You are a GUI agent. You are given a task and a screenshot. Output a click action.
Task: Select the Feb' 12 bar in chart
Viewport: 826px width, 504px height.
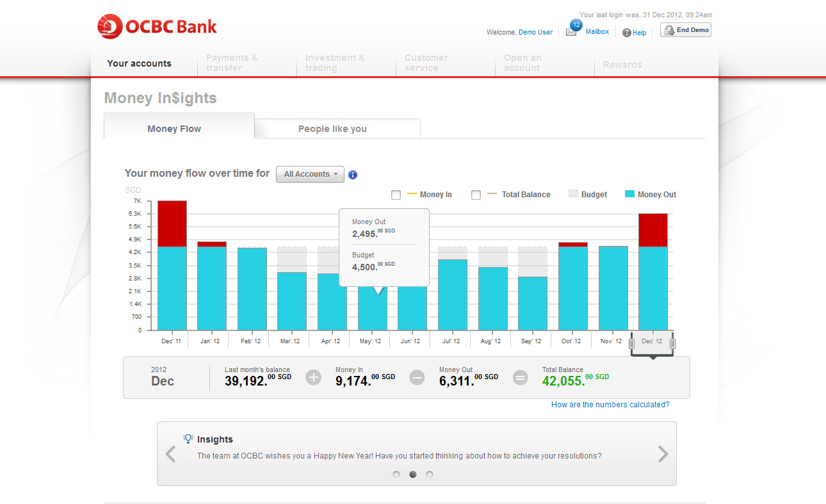(x=252, y=288)
